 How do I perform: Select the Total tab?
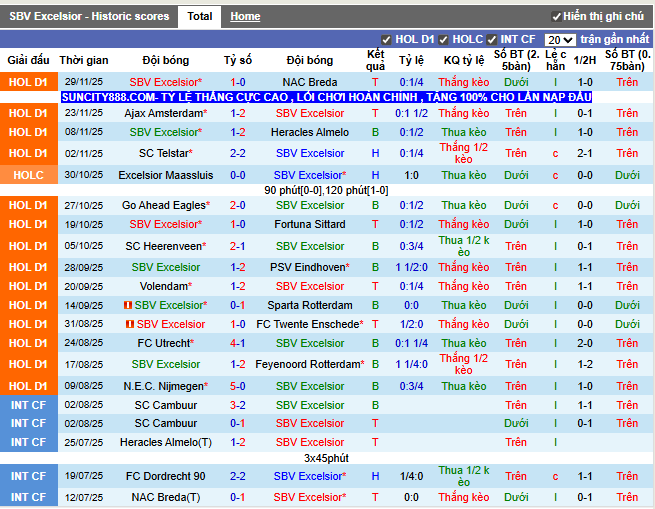click(200, 17)
